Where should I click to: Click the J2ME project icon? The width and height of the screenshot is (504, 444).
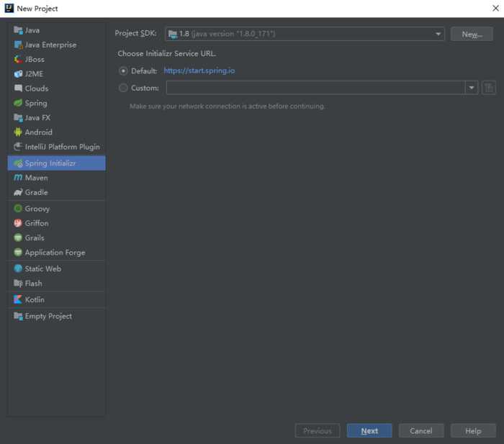click(x=18, y=74)
